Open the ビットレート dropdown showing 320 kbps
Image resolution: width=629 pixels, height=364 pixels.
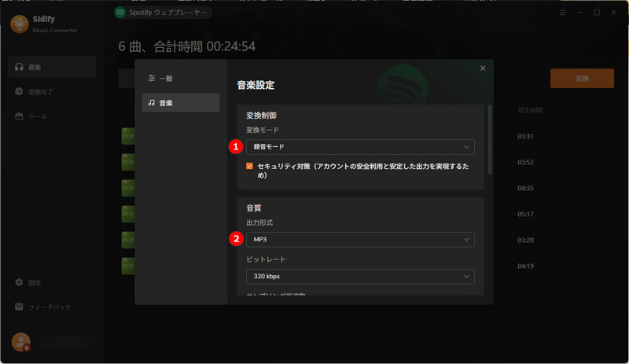point(360,277)
